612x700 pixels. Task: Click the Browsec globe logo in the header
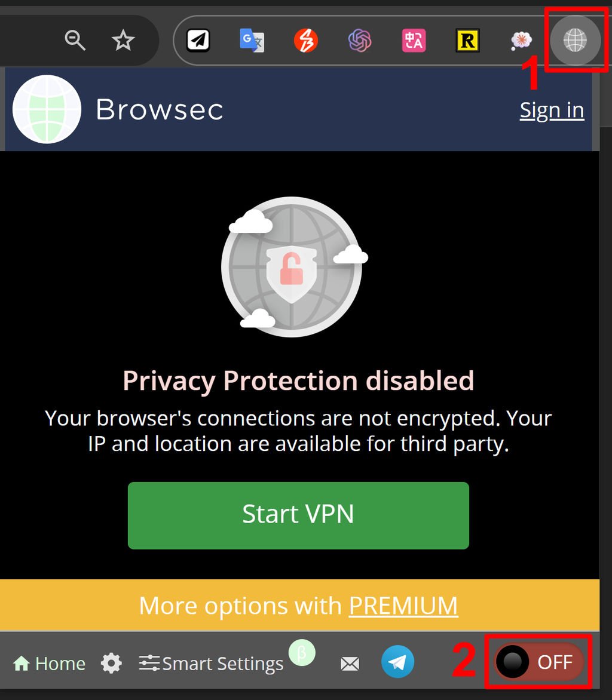point(47,109)
